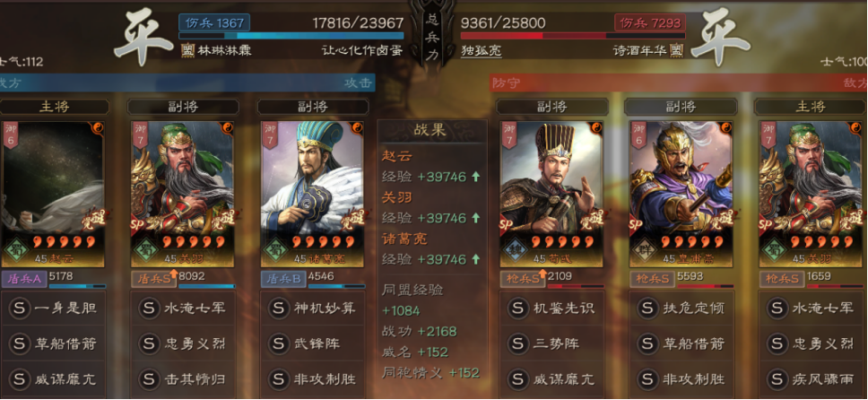This screenshot has width=868, height=400.
Task: Select the 攻击 side banner
Action: click(x=187, y=83)
